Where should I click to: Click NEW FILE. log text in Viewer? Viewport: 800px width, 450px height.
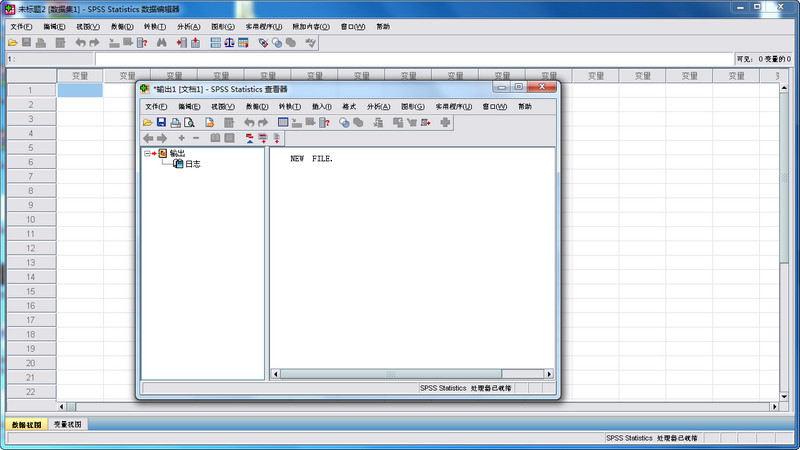click(311, 159)
